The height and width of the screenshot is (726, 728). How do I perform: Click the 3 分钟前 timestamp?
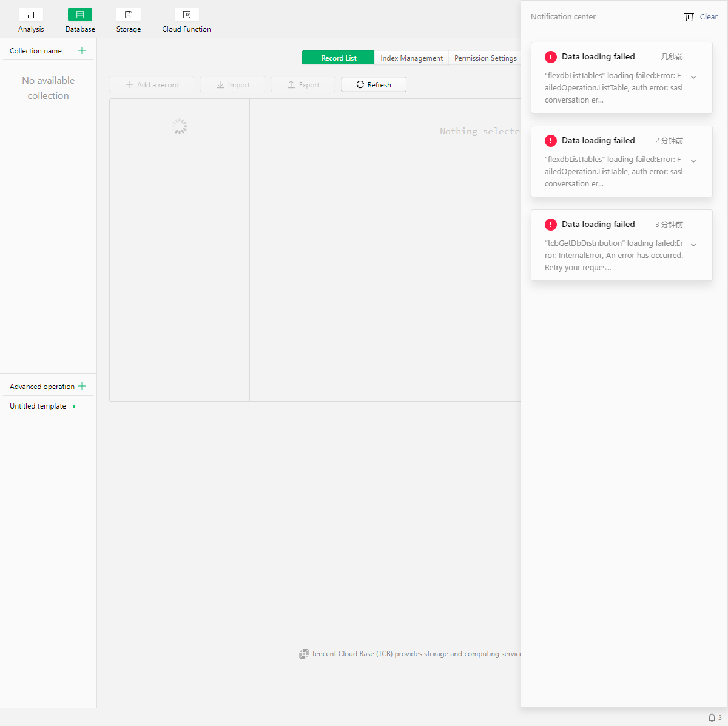tap(669, 225)
